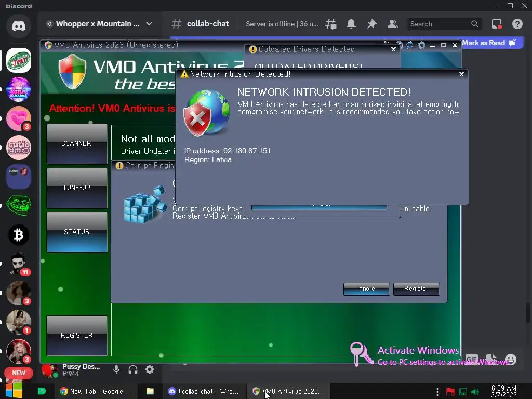Screen dimensions: 532x399
Task: Click VM0 Antivirus refresh arrows icon
Action: point(409,45)
